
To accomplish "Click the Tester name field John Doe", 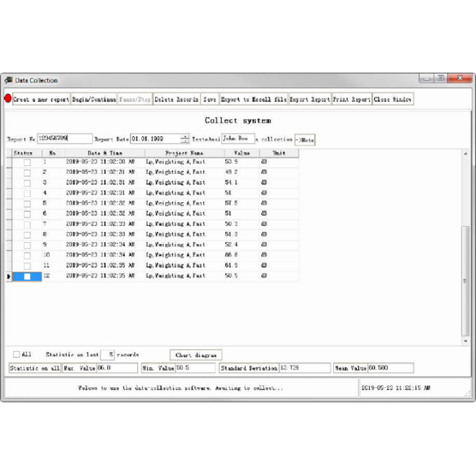I will 238,138.
